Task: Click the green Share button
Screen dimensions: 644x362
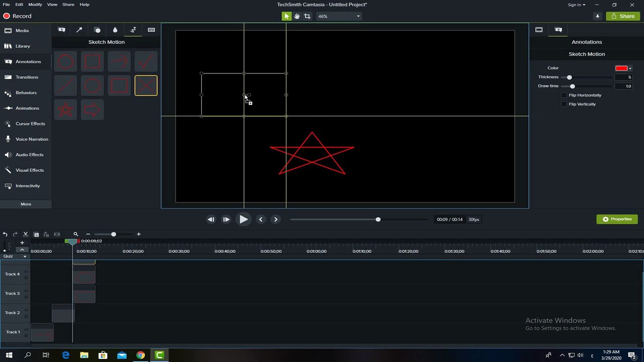Action: coord(623,16)
